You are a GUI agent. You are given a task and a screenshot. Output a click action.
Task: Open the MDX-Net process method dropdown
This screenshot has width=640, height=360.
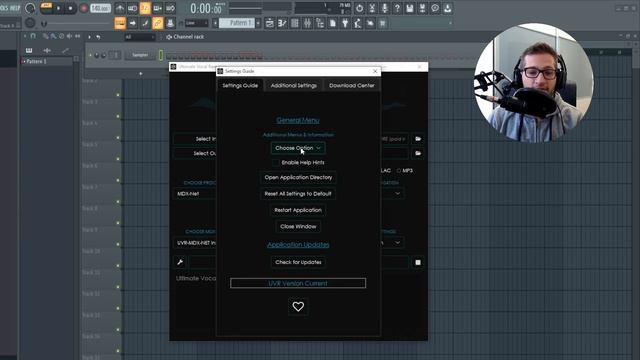pyautogui.click(x=195, y=193)
